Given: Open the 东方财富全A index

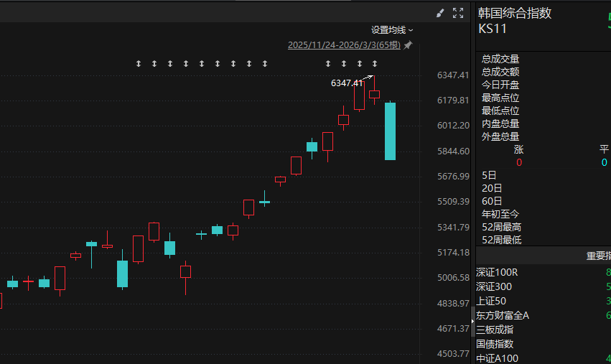Looking at the screenshot, I should (502, 315).
